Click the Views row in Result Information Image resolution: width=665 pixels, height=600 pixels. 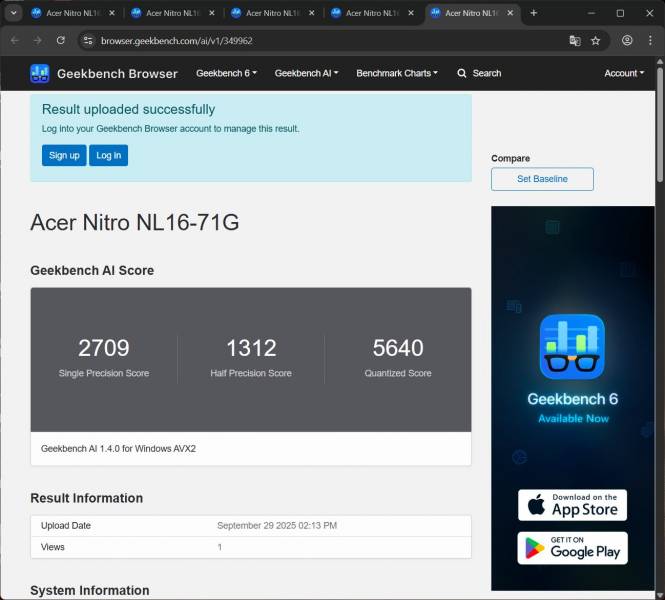tap(251, 547)
